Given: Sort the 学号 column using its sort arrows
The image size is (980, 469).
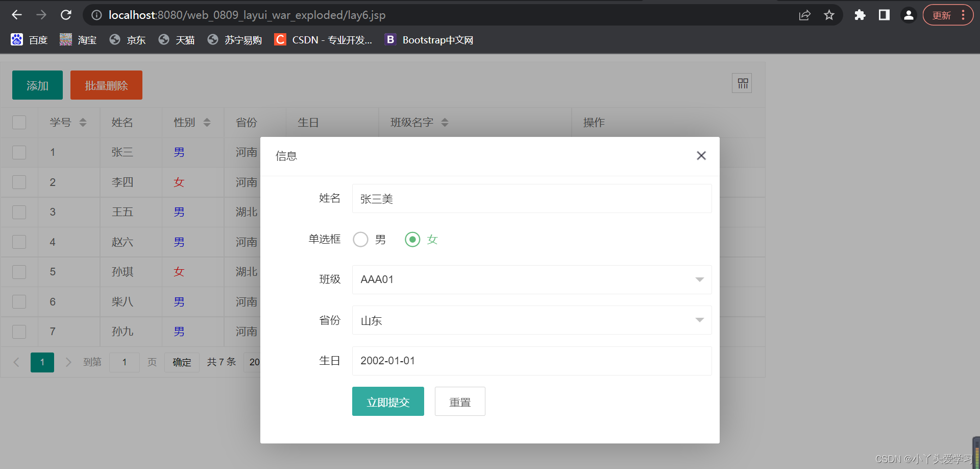Looking at the screenshot, I should click(x=83, y=122).
